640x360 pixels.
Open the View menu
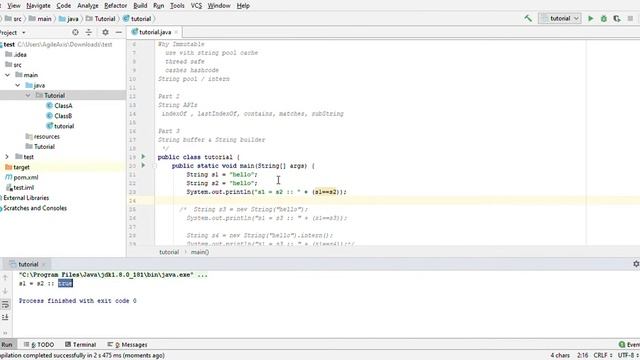click(x=14, y=6)
